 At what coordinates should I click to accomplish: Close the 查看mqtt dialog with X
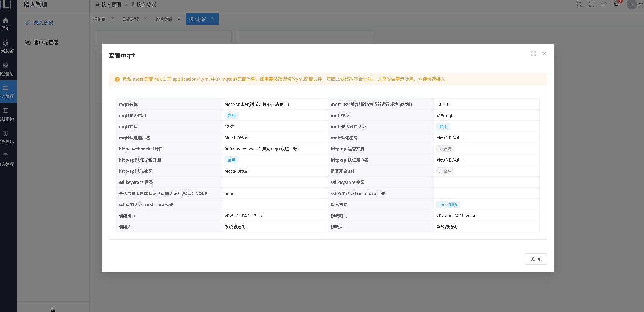tap(544, 54)
